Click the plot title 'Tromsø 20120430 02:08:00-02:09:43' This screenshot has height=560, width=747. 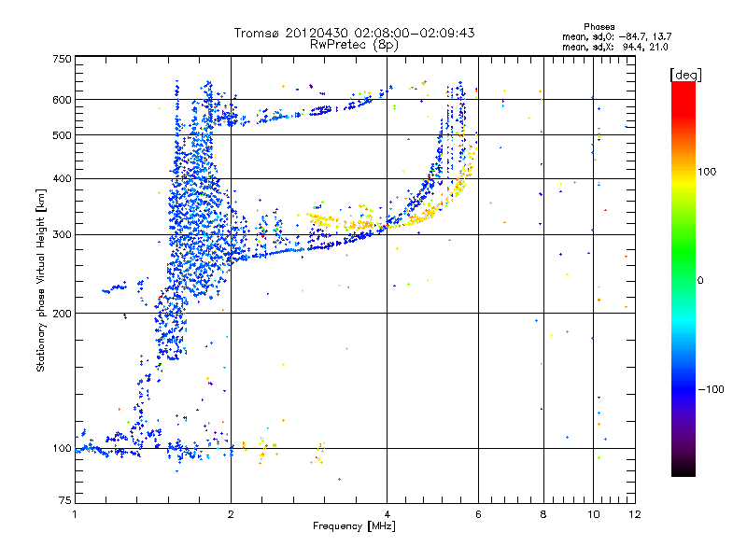coord(354,33)
